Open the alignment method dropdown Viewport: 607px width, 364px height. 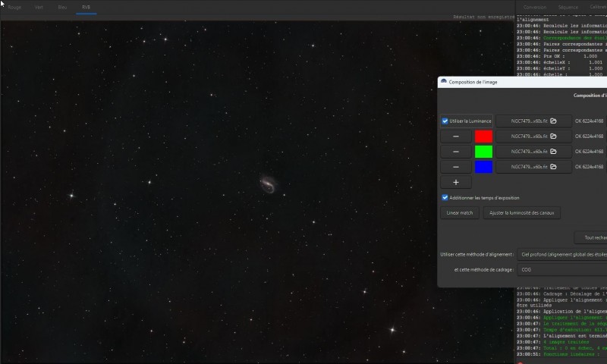[x=562, y=254]
